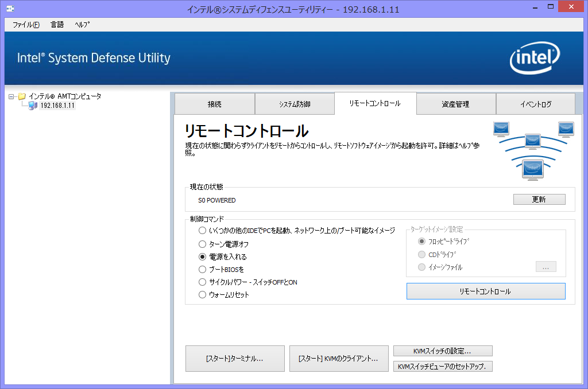Select the ウォームリセット radio button
The width and height of the screenshot is (588, 389).
(203, 294)
